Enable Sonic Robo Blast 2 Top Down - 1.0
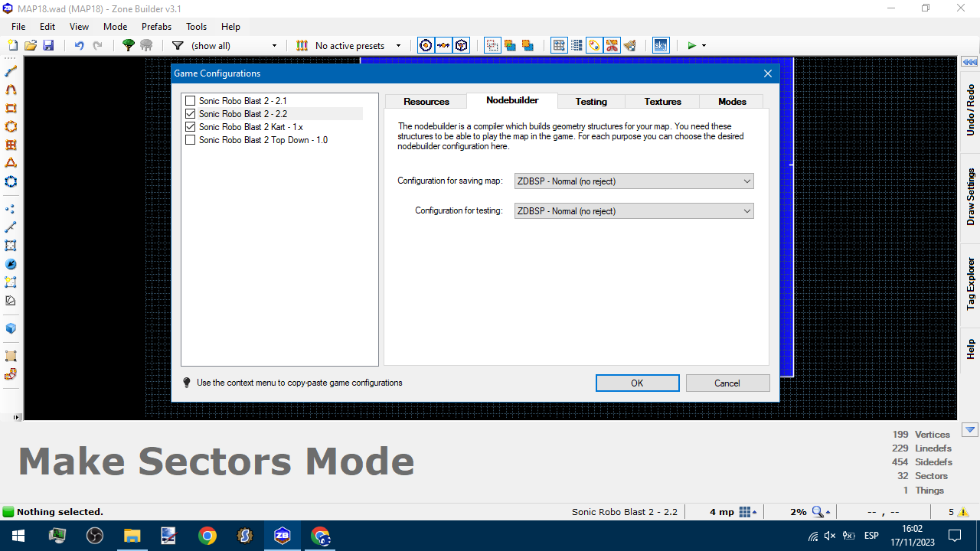The image size is (980, 551). [x=191, y=140]
